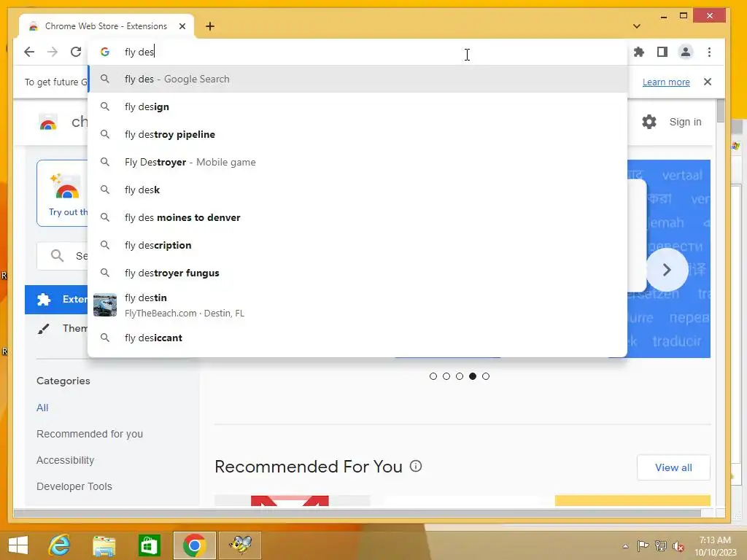Select Themes brush item in sidebar
Screen dimensions: 747x560
(x=56, y=329)
